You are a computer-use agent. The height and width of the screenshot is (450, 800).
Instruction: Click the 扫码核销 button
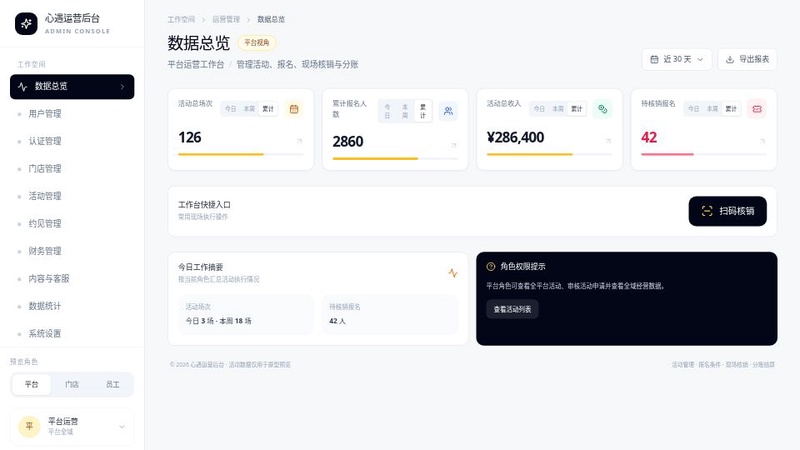click(728, 211)
